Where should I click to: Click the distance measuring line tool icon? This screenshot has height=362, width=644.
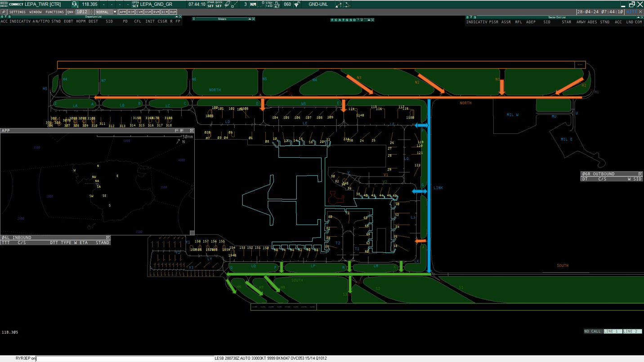point(235,4)
